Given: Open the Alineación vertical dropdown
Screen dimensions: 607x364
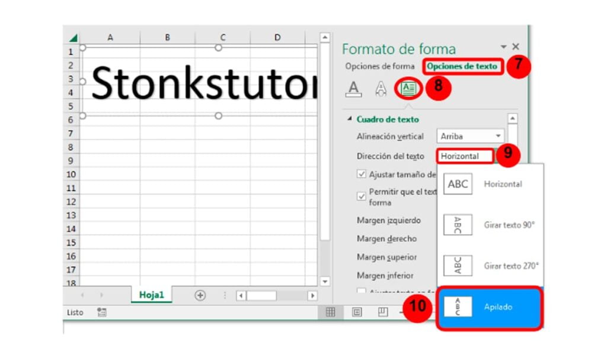Looking at the screenshot, I should (x=470, y=136).
